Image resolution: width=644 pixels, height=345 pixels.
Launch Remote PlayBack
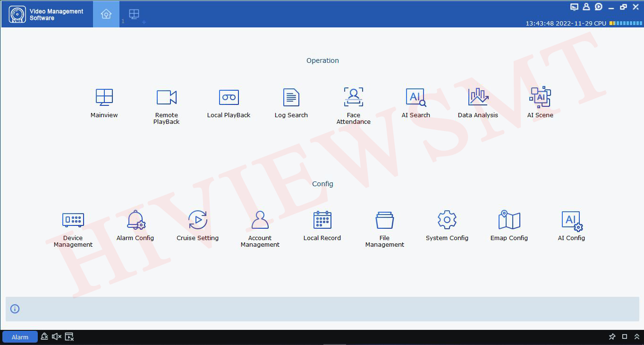[166, 97]
